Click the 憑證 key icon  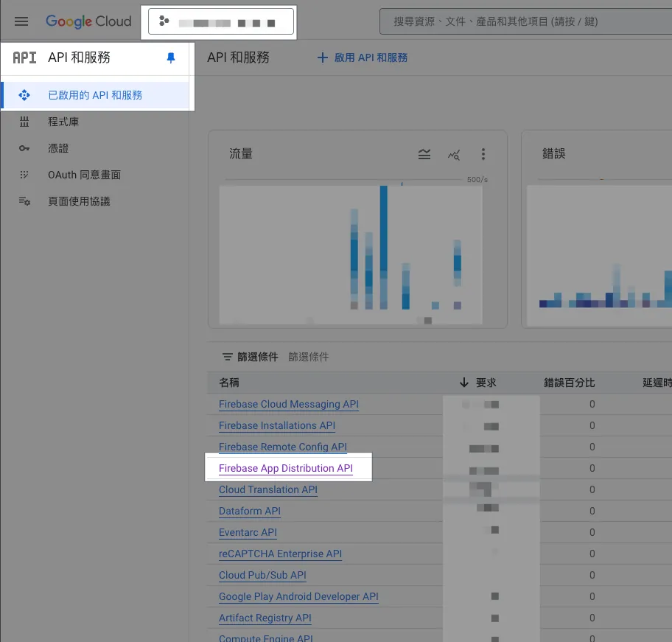coord(24,148)
